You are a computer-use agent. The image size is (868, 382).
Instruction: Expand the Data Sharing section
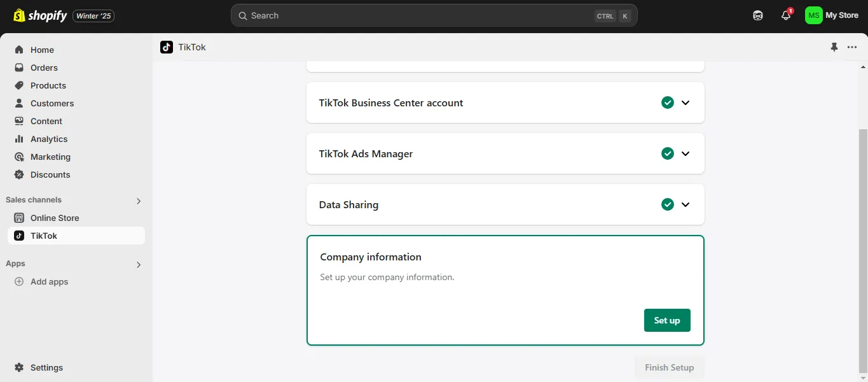pyautogui.click(x=685, y=204)
